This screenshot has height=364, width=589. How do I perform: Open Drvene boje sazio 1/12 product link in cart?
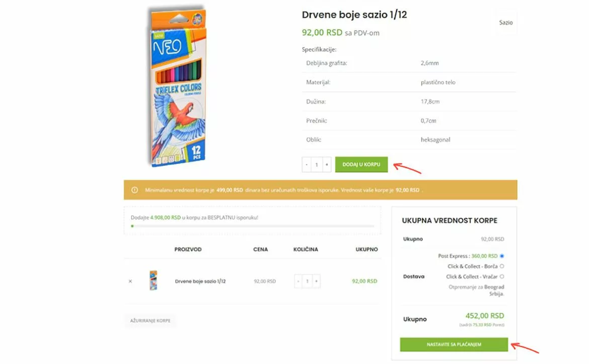pos(200,281)
